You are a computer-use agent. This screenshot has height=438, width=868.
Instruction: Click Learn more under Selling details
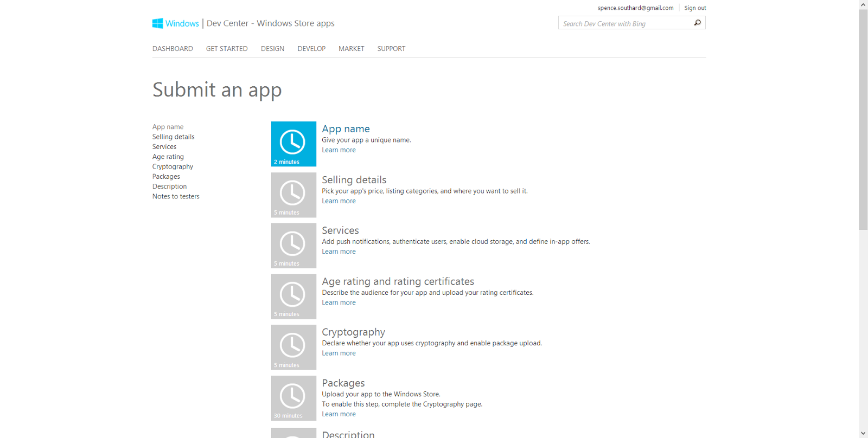tap(339, 201)
